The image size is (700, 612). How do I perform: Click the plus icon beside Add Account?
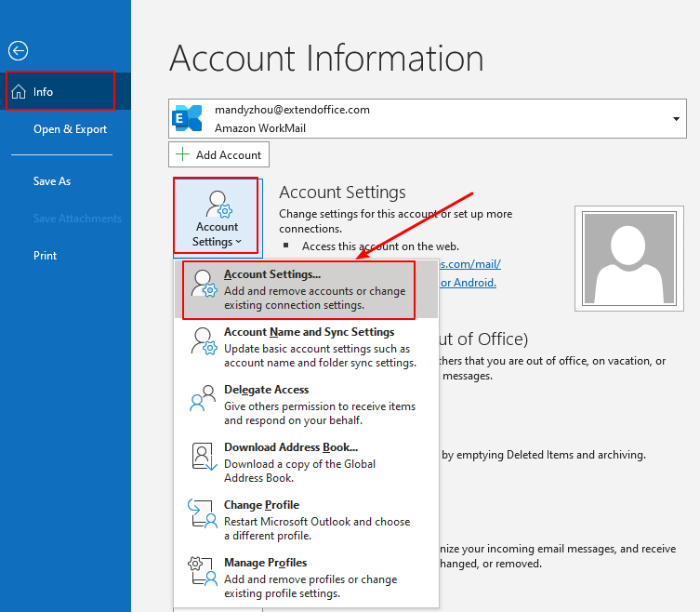tap(183, 154)
